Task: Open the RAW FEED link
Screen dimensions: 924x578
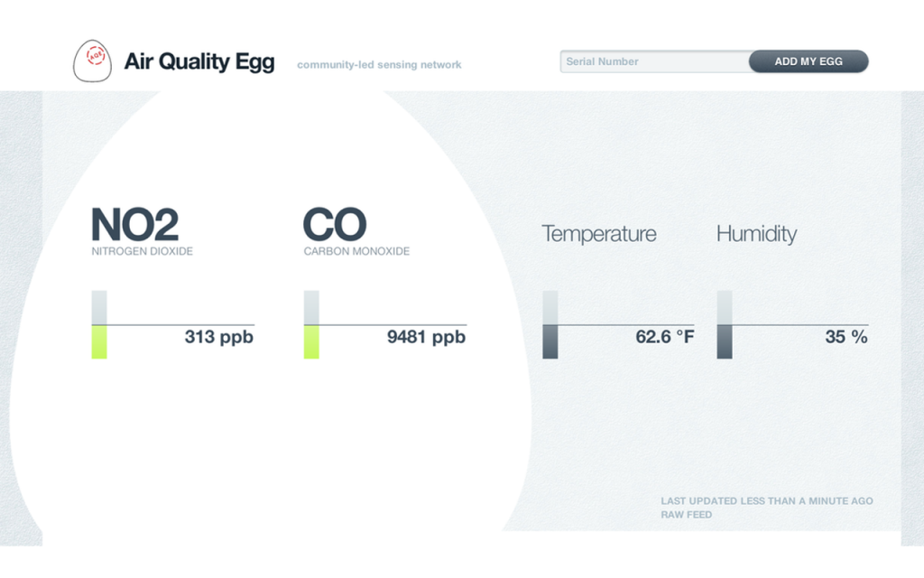Action: (686, 515)
